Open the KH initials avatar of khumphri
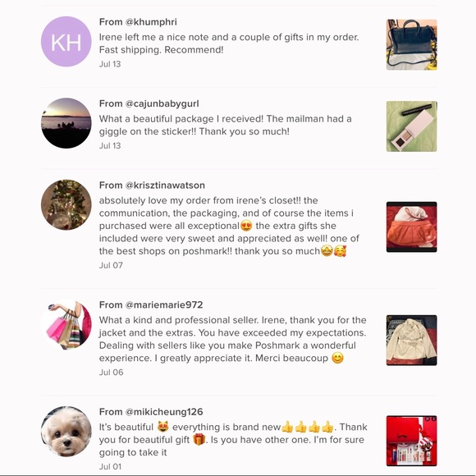The width and height of the screenshot is (476, 476). pos(66,42)
